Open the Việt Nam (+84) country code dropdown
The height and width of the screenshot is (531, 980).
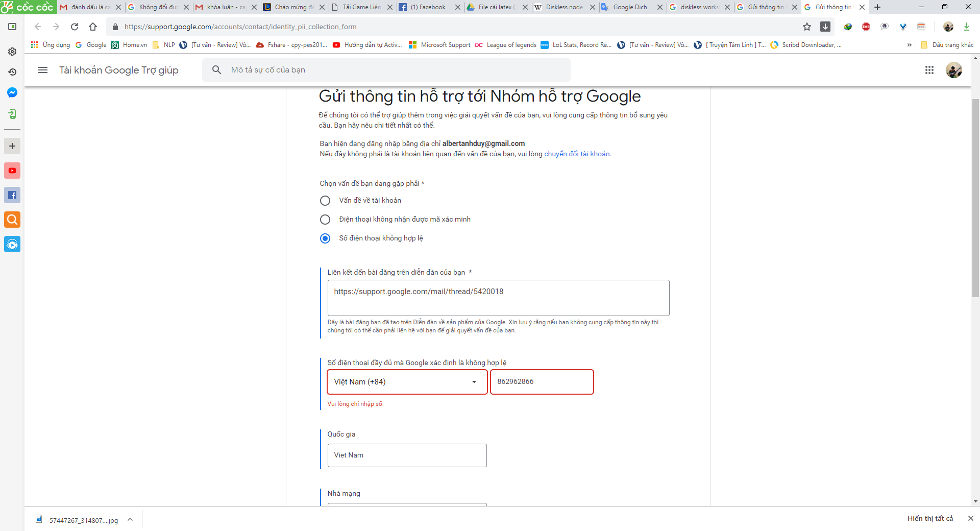[x=407, y=382]
